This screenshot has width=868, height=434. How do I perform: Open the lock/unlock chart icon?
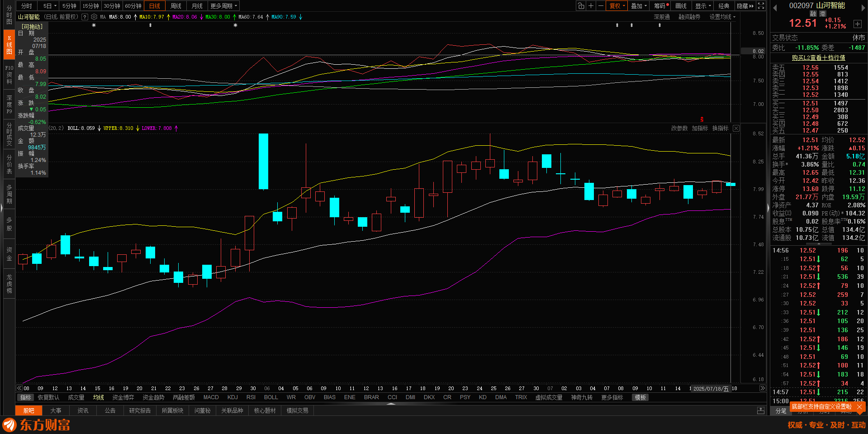pos(581,6)
